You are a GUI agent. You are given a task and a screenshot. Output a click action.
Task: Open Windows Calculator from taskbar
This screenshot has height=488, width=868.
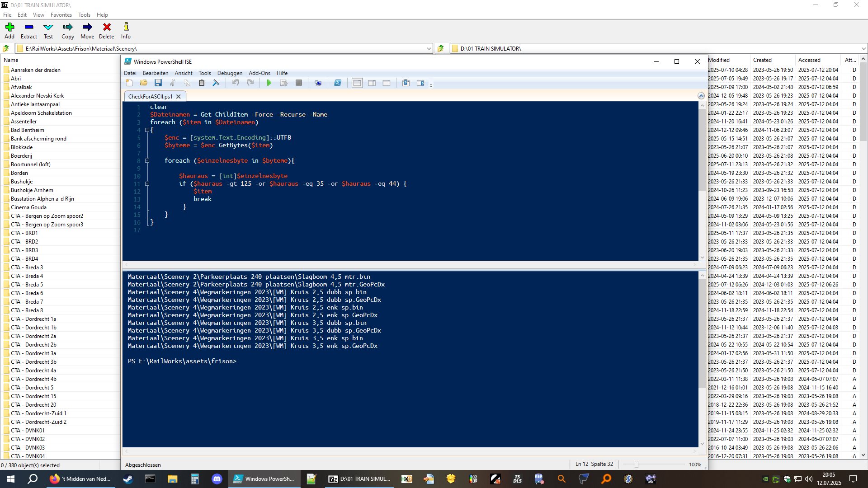click(x=195, y=479)
